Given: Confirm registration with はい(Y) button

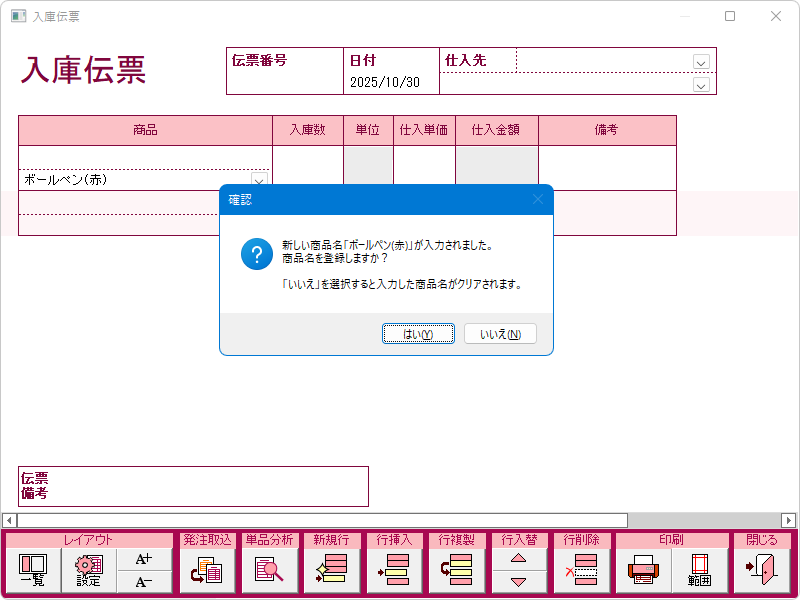Looking at the screenshot, I should click(418, 334).
